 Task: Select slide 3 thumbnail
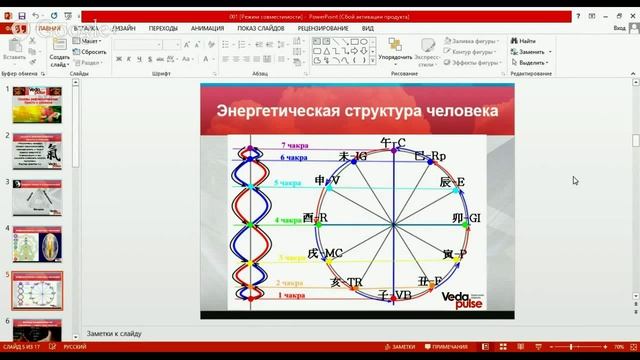coord(37,198)
